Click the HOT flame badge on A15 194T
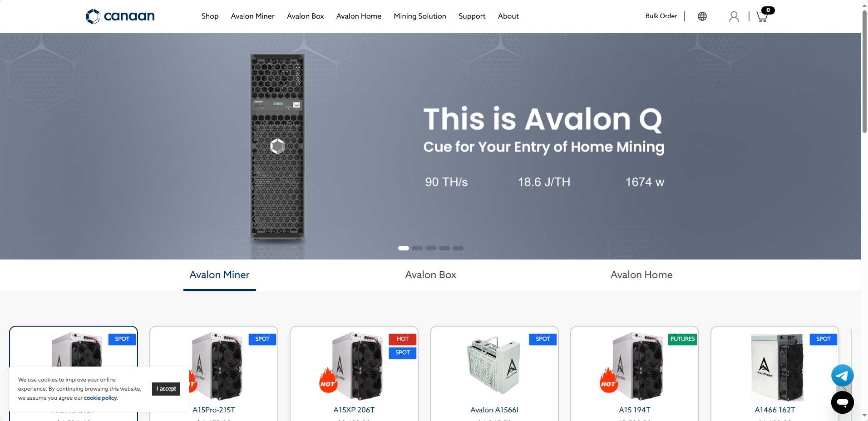868x421 pixels. pos(608,380)
